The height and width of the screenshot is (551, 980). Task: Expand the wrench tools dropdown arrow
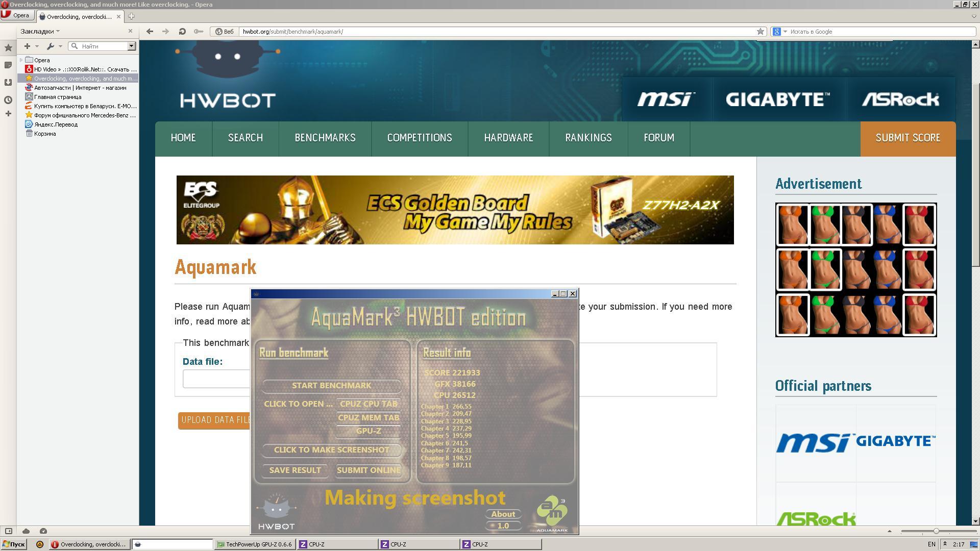click(x=60, y=46)
